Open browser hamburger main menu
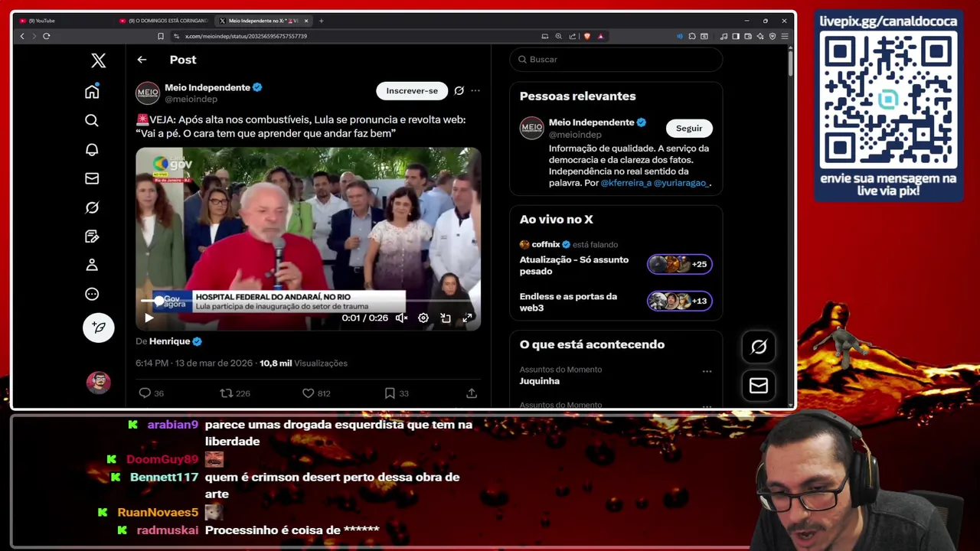This screenshot has height=551, width=980. [x=785, y=36]
